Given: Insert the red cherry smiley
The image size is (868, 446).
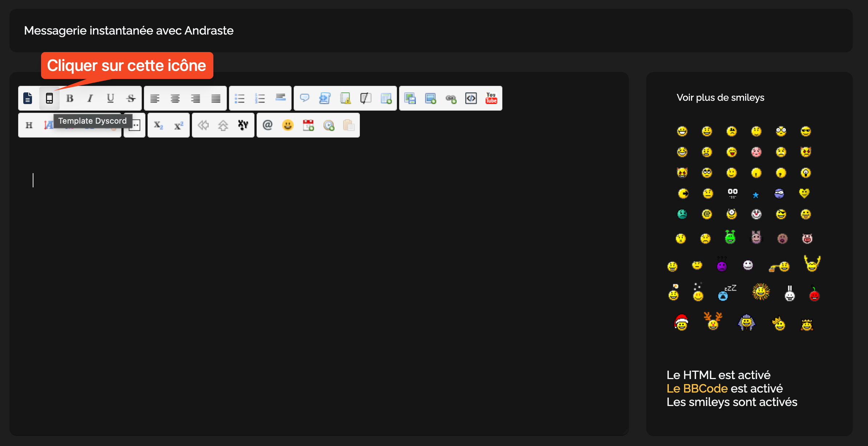Looking at the screenshot, I should [814, 294].
